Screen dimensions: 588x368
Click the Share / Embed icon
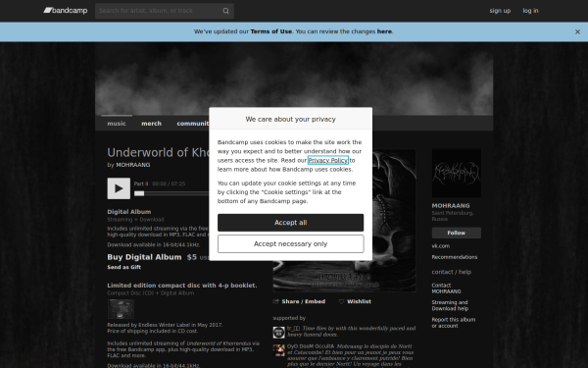(x=276, y=301)
